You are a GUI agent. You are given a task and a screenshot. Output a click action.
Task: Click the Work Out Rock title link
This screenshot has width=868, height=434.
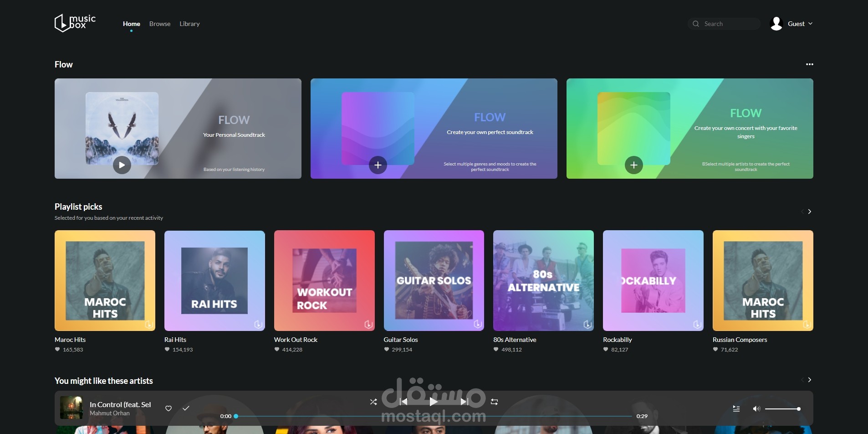pyautogui.click(x=296, y=340)
